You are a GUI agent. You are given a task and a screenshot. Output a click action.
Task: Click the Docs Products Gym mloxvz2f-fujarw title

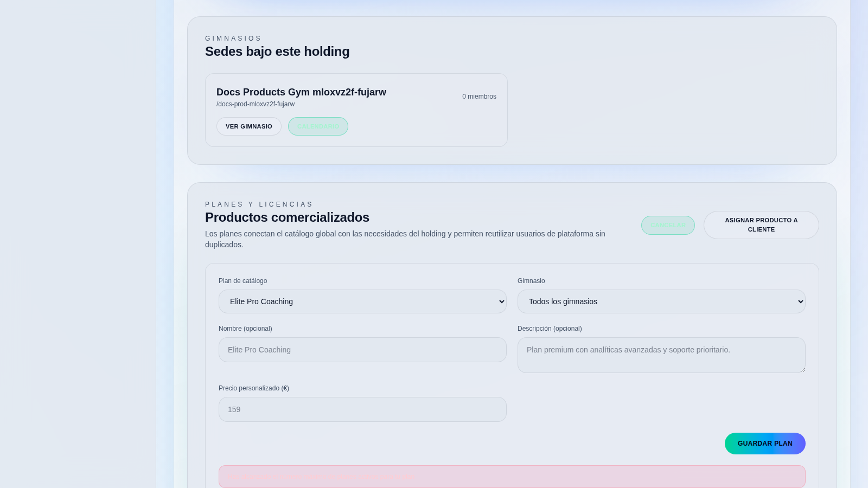coord(301,92)
